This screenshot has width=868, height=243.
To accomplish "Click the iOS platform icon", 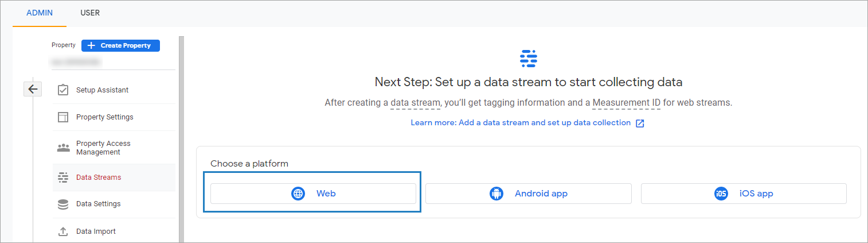I will 721,194.
